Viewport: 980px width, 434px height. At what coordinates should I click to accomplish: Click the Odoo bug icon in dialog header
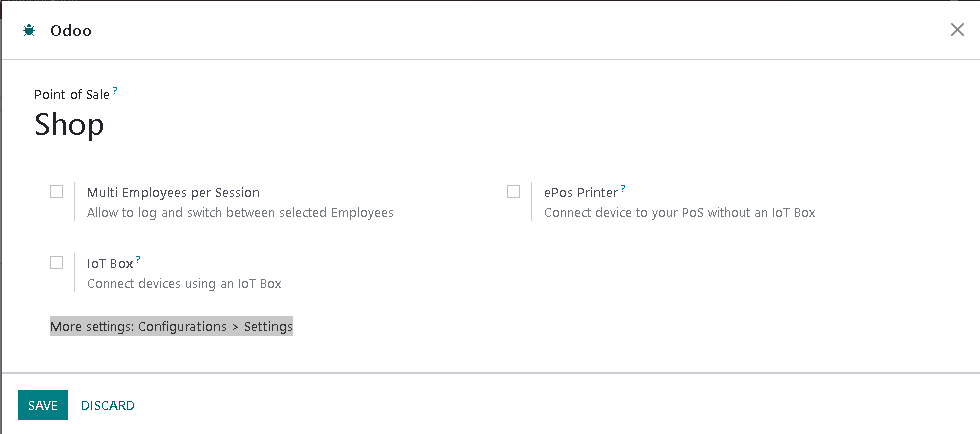[29, 31]
